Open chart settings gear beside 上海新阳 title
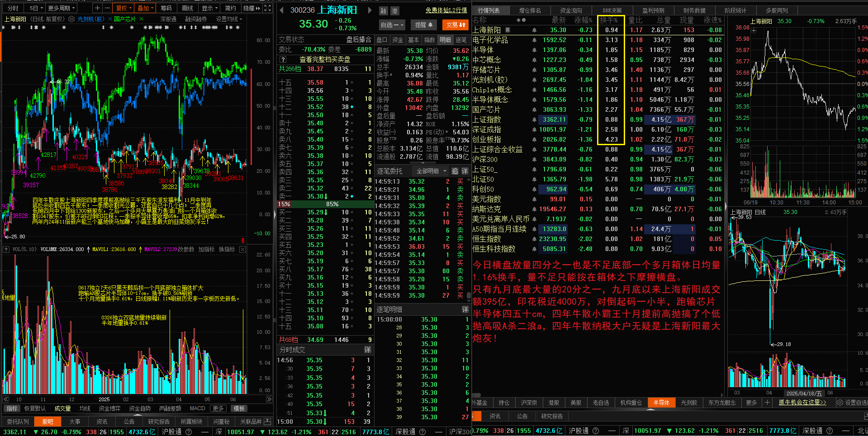The height and width of the screenshot is (436, 868). 71,19
